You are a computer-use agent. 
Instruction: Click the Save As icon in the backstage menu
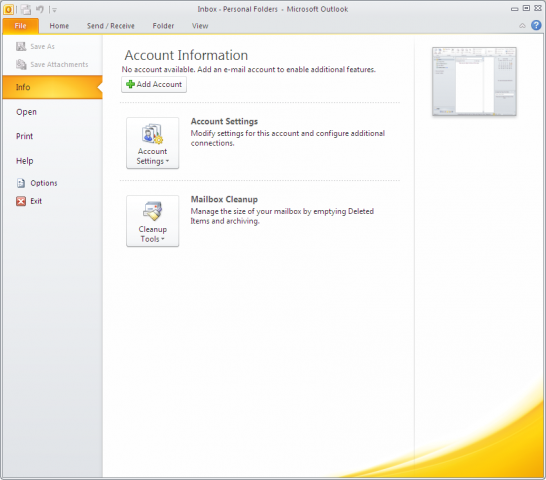pyautogui.click(x=21, y=46)
